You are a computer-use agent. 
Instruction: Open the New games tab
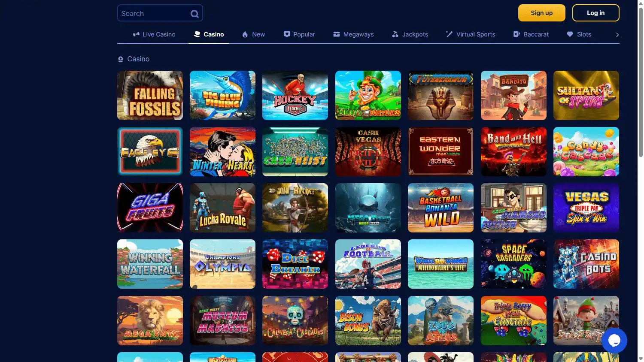(253, 34)
